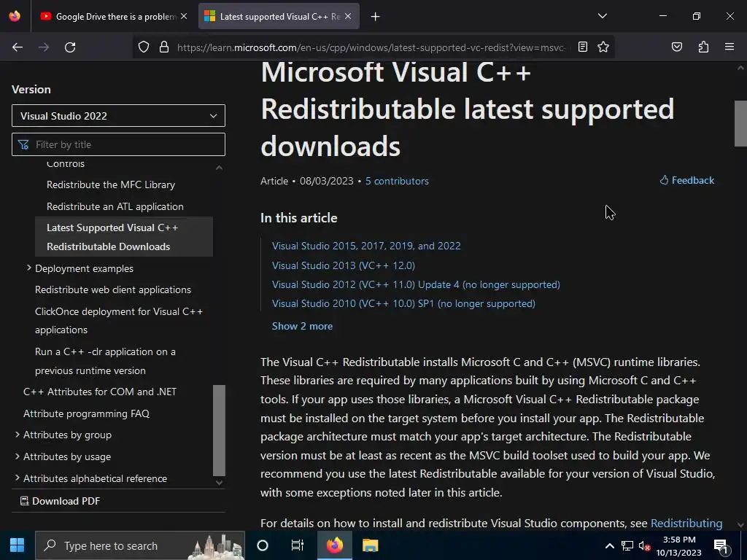
Task: Open a new tab with plus button
Action: click(376, 17)
